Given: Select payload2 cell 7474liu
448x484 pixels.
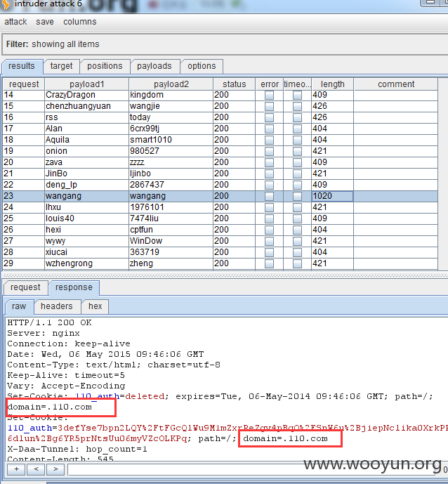Looking at the screenshot, I should point(171,218).
